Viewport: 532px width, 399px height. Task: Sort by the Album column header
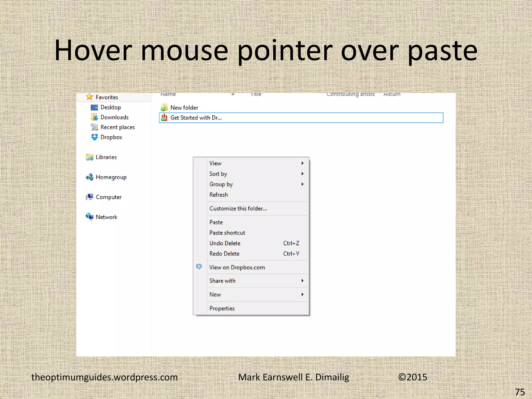click(392, 94)
